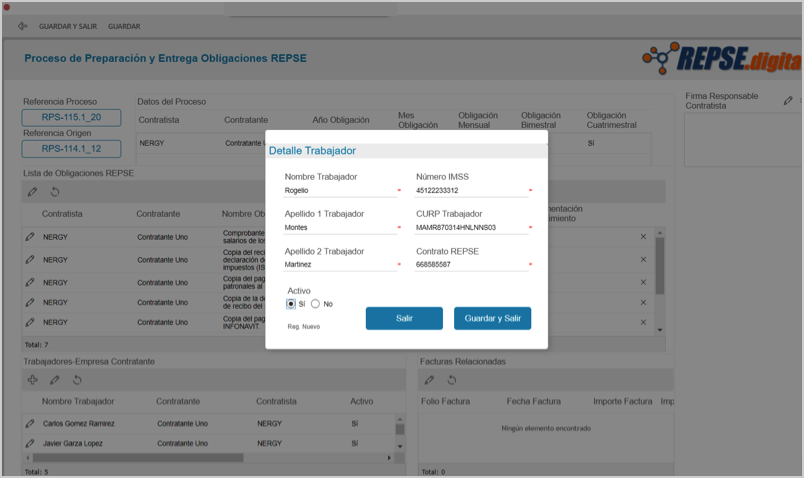Click refresh icon in Trabajadores toolbar
The height and width of the screenshot is (478, 804).
tap(77, 380)
